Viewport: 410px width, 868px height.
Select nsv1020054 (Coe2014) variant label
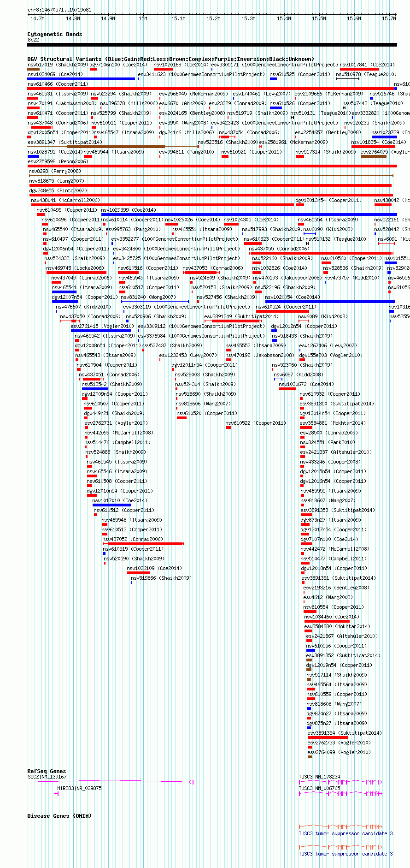pyautogui.click(x=293, y=297)
